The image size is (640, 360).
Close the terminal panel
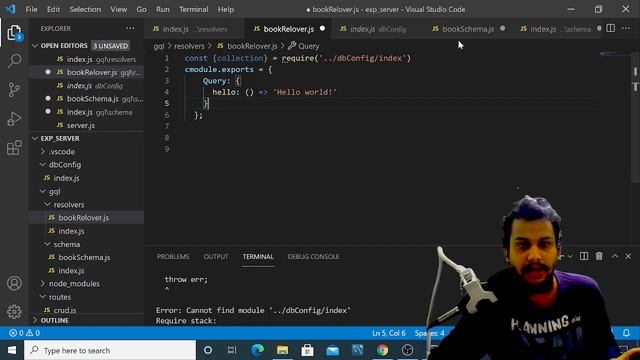628,256
